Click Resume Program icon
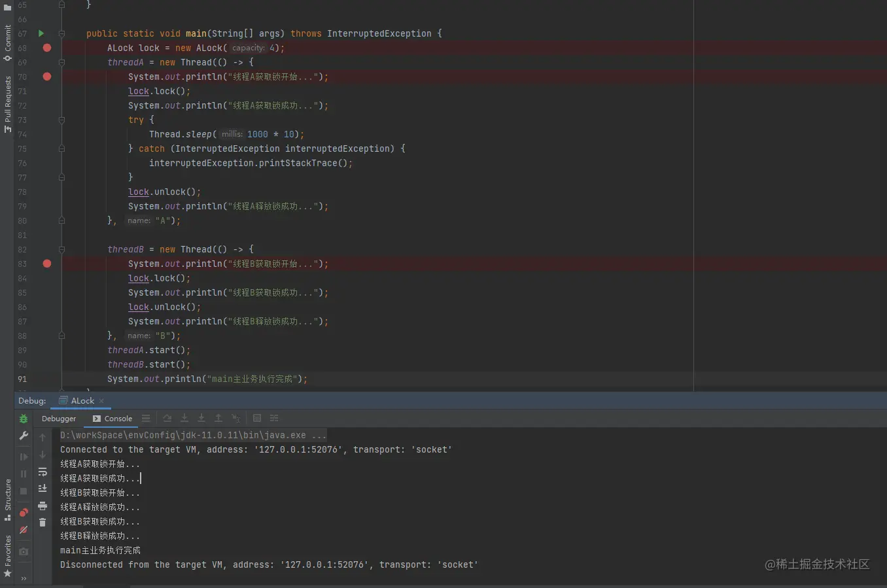 pyautogui.click(x=24, y=457)
